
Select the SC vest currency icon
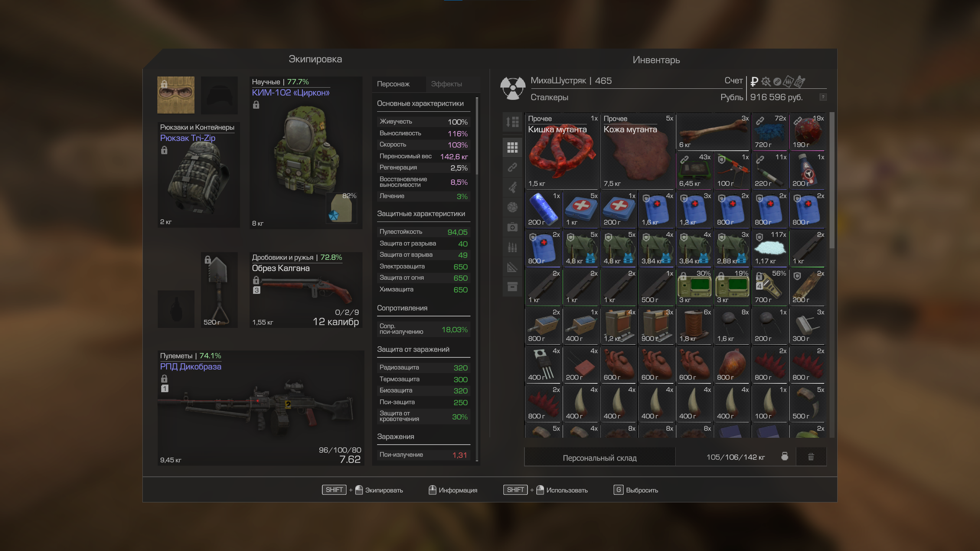(x=800, y=82)
